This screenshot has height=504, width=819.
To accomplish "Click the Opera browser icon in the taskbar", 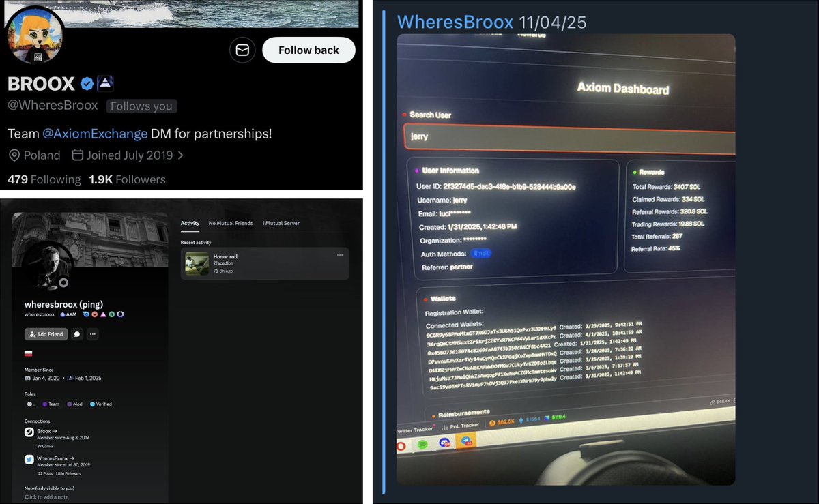I will tap(402, 445).
